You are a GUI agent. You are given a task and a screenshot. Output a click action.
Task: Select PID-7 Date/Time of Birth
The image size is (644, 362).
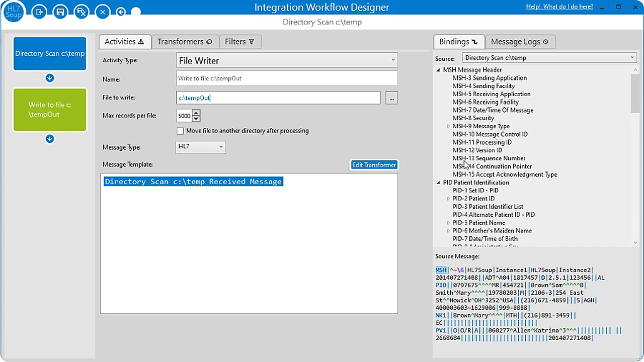tap(485, 239)
